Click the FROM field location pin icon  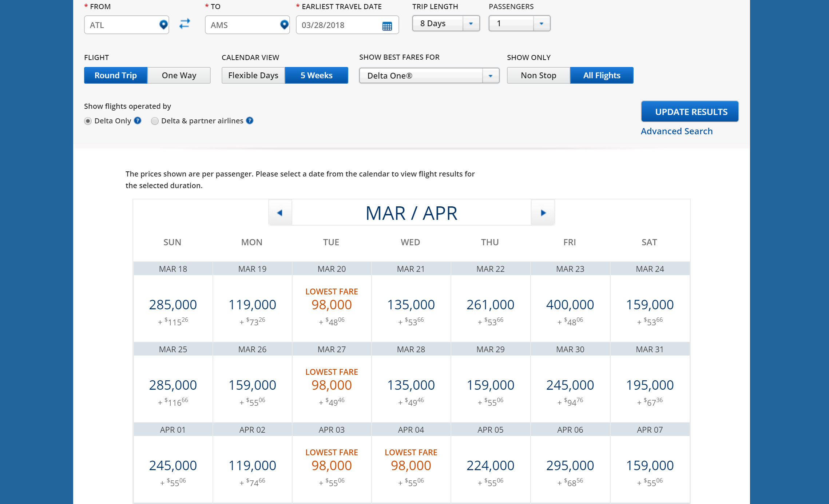click(x=163, y=25)
